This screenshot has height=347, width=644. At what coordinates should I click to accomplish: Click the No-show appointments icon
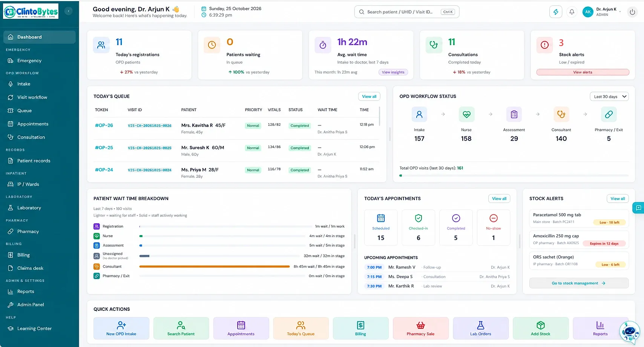[494, 218]
